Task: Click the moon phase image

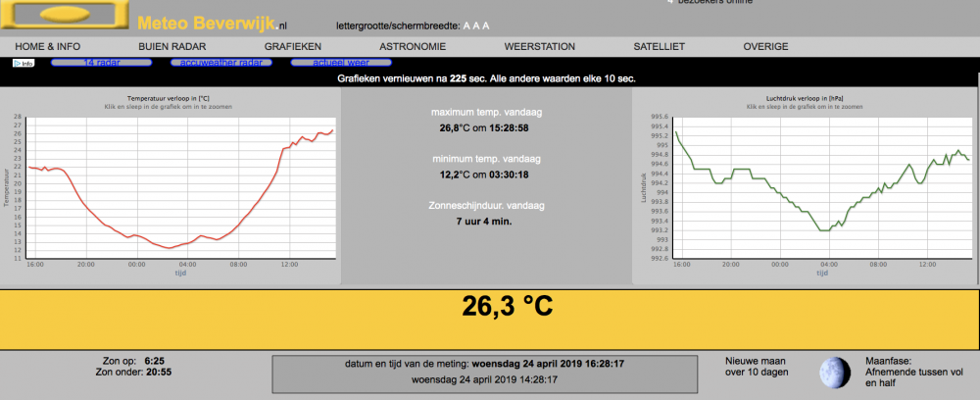Action: click(835, 373)
